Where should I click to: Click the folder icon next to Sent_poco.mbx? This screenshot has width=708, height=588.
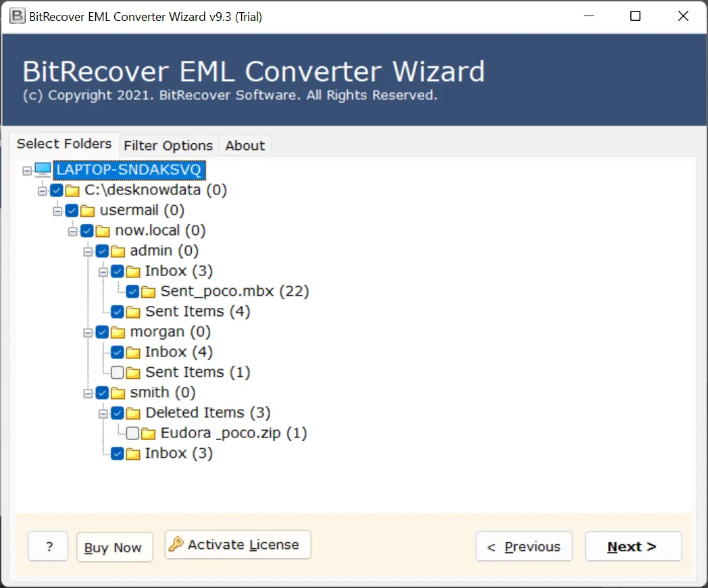(x=149, y=291)
